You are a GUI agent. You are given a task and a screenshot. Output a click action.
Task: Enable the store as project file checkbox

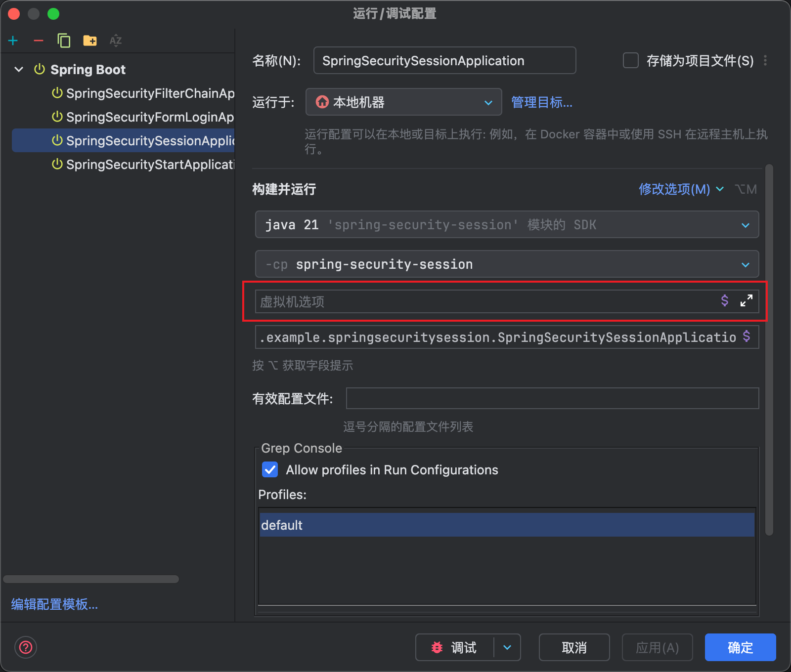(630, 60)
